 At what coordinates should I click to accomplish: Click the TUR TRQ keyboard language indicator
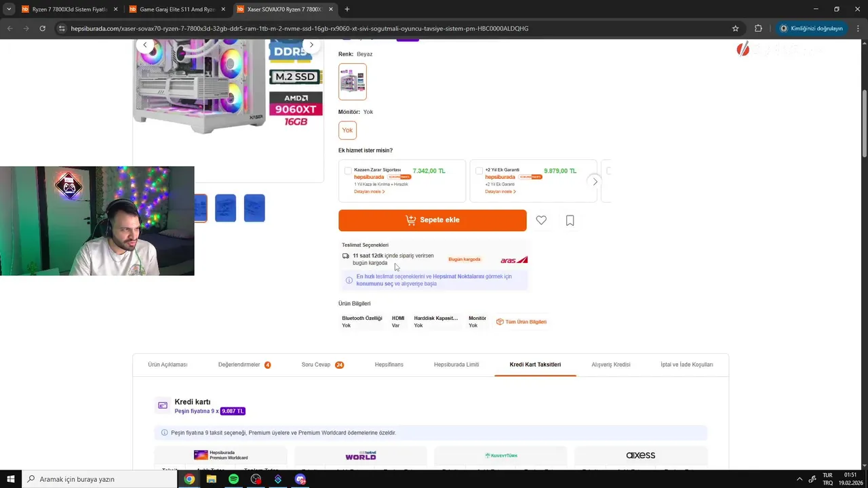828,479
